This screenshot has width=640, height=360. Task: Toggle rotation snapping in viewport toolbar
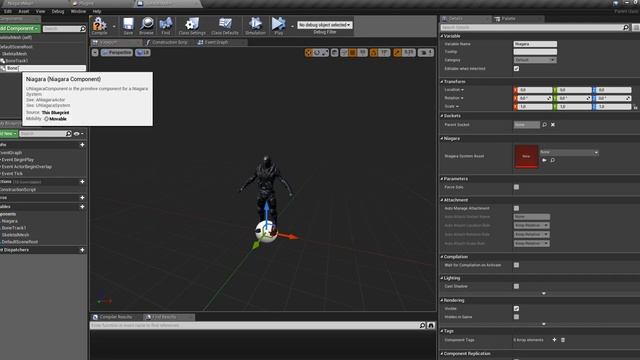pos(374,53)
